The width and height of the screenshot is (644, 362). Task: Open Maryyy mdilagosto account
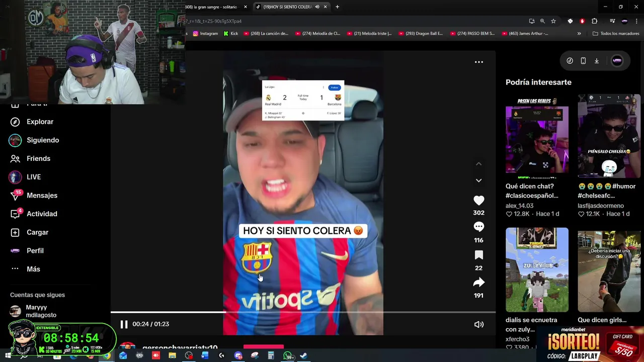click(34, 311)
